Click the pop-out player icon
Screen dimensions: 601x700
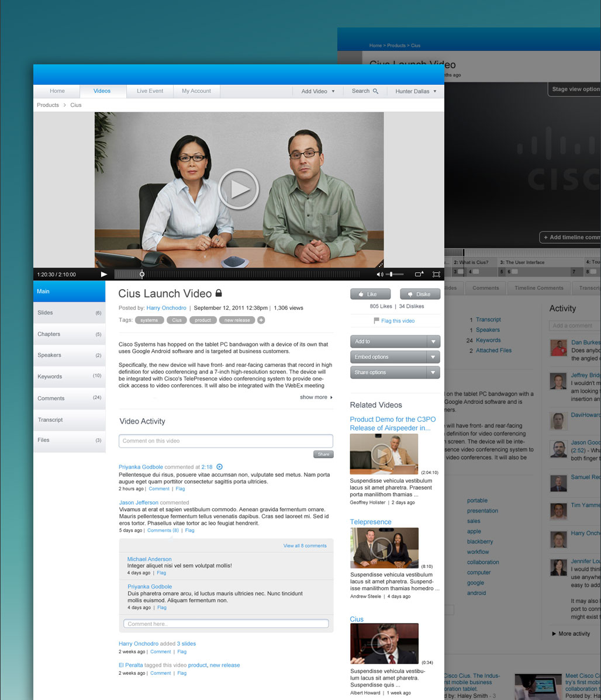[x=419, y=274]
